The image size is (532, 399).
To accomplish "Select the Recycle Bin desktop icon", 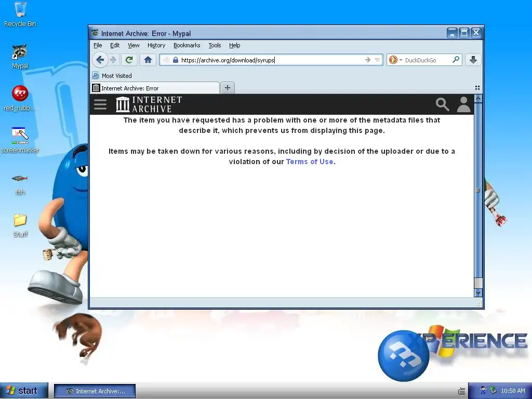I will pos(20,15).
